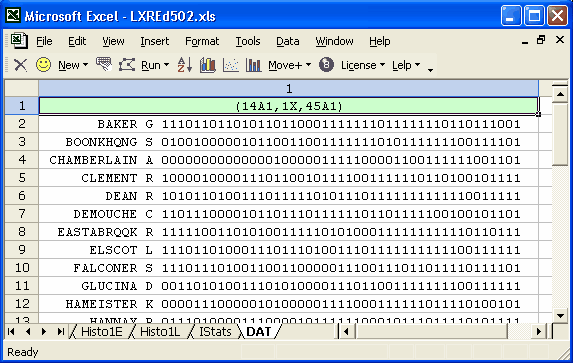Go to last sheet tab navigation arrow
Image resolution: width=573 pixels, height=363 pixels.
click(60, 332)
